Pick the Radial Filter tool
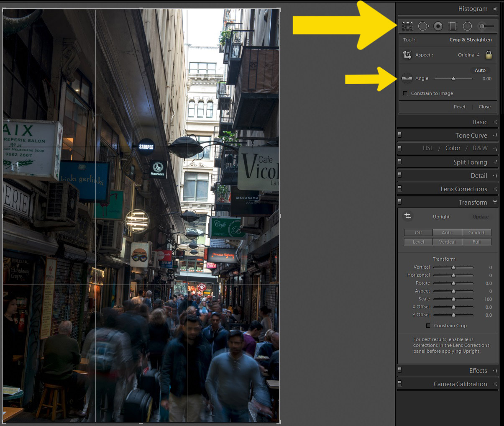The height and width of the screenshot is (426, 504). point(467,26)
